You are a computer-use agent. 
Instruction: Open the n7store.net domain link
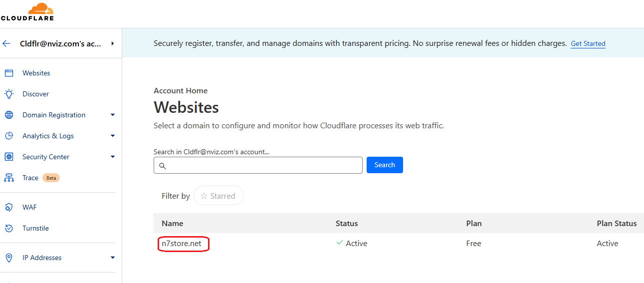(x=182, y=244)
